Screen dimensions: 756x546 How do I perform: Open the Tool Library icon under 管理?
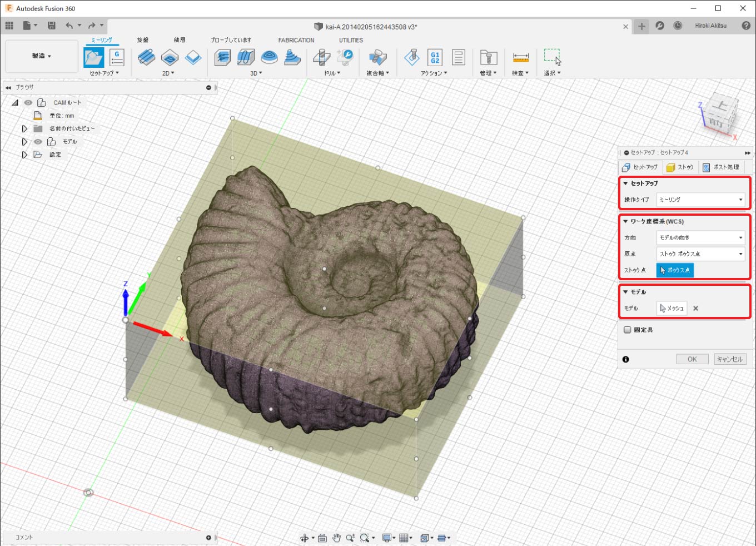click(488, 57)
